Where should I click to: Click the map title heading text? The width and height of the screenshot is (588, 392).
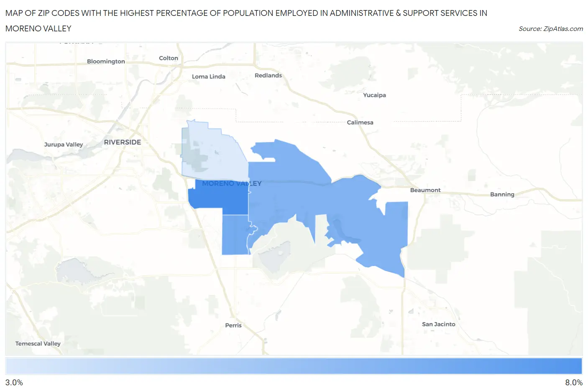pyautogui.click(x=246, y=20)
